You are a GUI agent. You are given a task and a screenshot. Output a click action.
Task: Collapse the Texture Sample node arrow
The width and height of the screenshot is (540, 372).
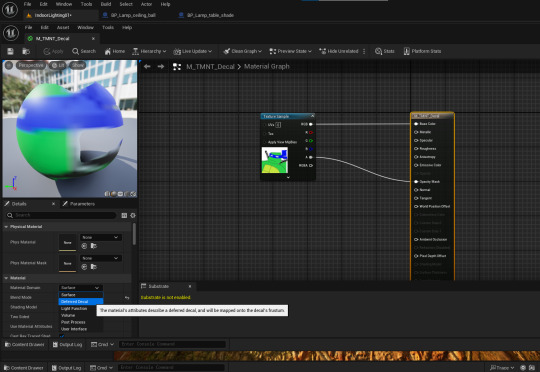point(312,116)
